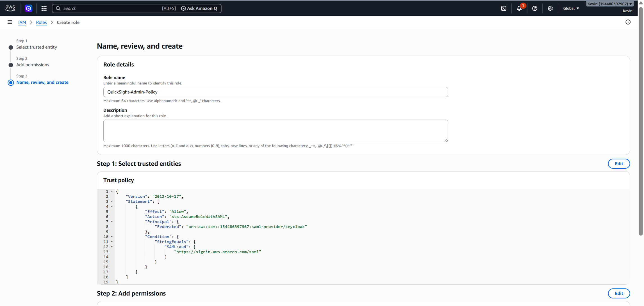Select Step 2 Add permissions
Viewport: 644px width, 306px height.
pyautogui.click(x=33, y=65)
